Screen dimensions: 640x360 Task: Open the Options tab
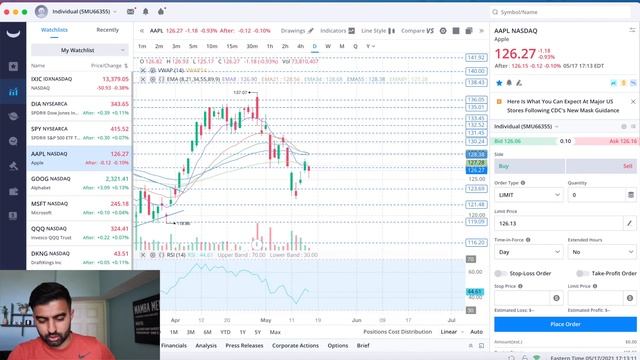[338, 346]
